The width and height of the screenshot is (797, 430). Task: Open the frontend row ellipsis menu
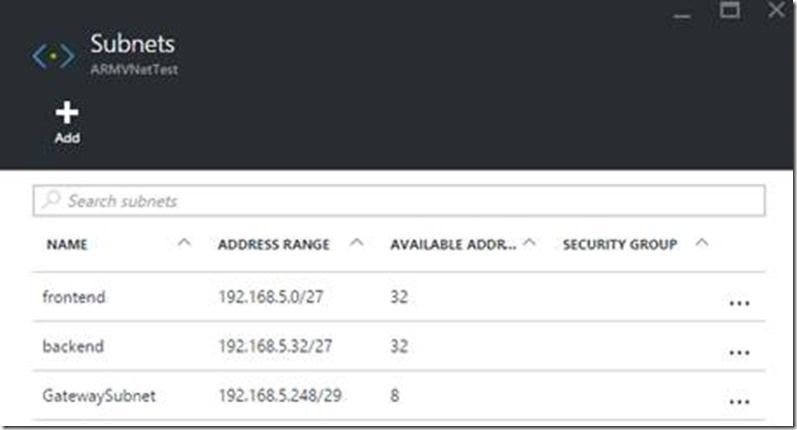pyautogui.click(x=739, y=303)
